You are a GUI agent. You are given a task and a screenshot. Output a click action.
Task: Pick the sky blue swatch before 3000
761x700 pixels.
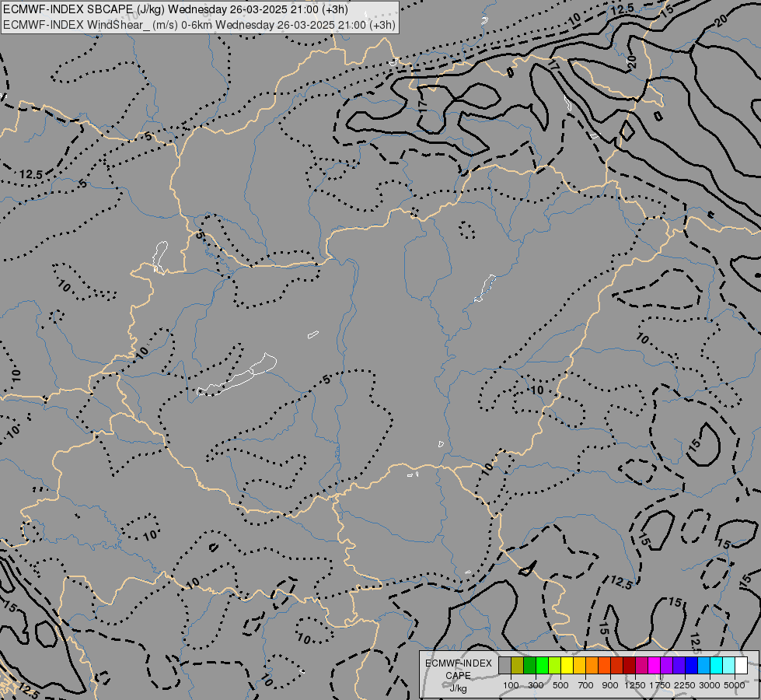tap(704, 666)
